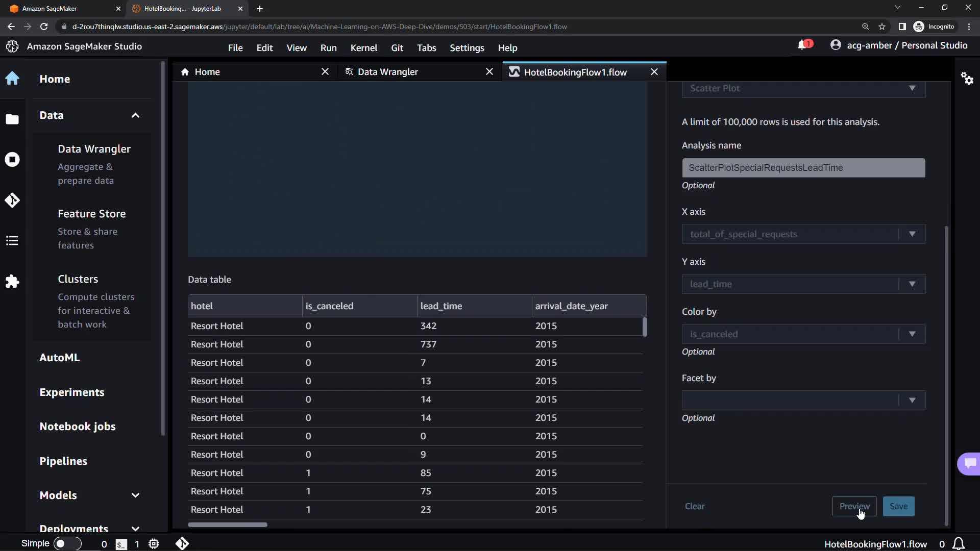Image resolution: width=980 pixels, height=551 pixels.
Task: Open the chat feedback bubble icon
Action: point(969,463)
